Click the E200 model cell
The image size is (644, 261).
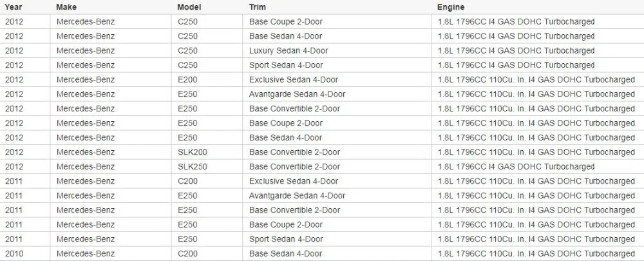pyautogui.click(x=207, y=80)
